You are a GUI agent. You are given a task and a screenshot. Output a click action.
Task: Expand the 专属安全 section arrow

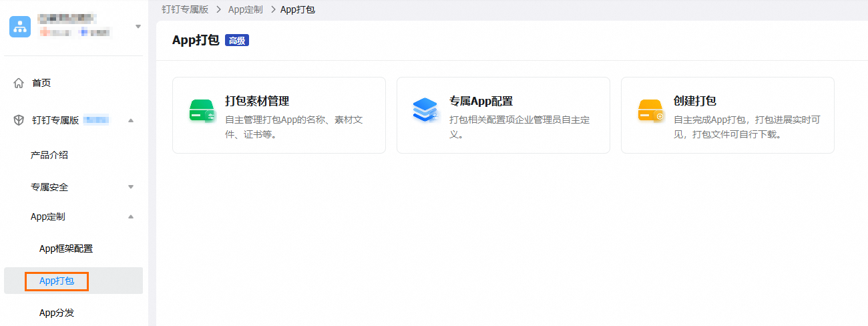tap(131, 187)
